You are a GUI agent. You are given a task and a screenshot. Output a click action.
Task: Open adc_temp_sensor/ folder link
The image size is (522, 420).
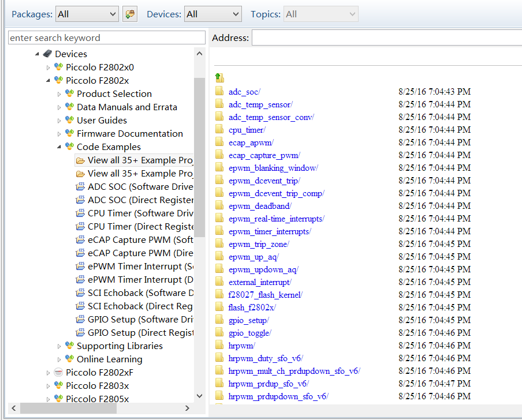point(260,104)
